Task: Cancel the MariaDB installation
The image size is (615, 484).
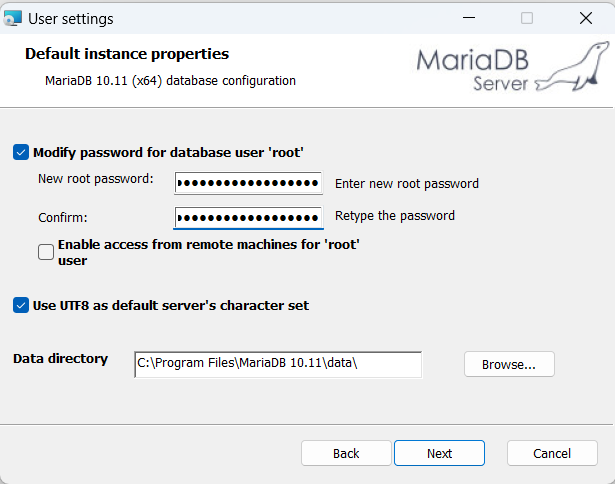Action: (x=552, y=453)
